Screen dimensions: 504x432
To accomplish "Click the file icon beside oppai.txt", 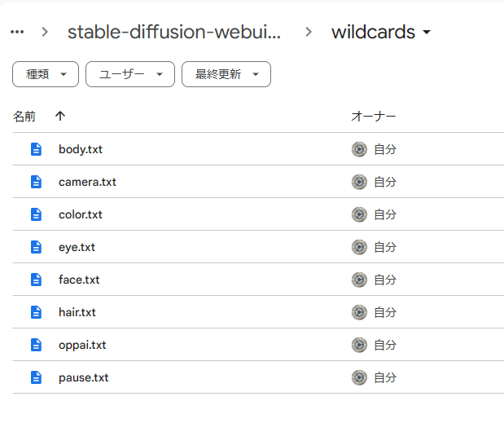I will click(x=36, y=345).
